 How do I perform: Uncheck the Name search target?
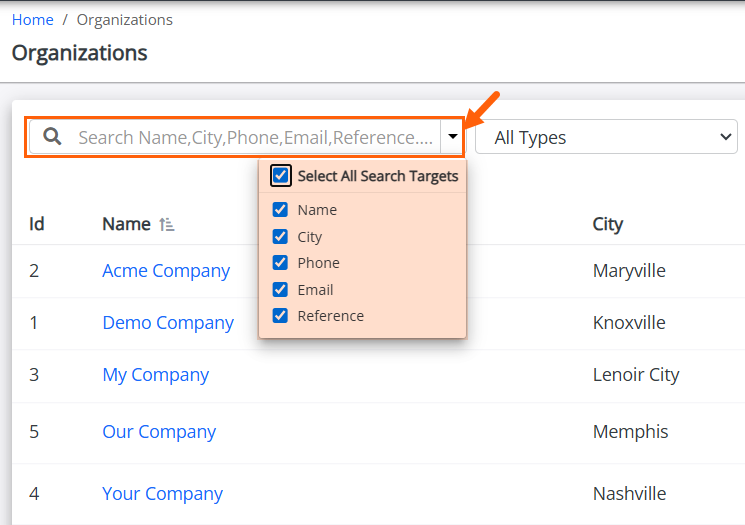280,210
